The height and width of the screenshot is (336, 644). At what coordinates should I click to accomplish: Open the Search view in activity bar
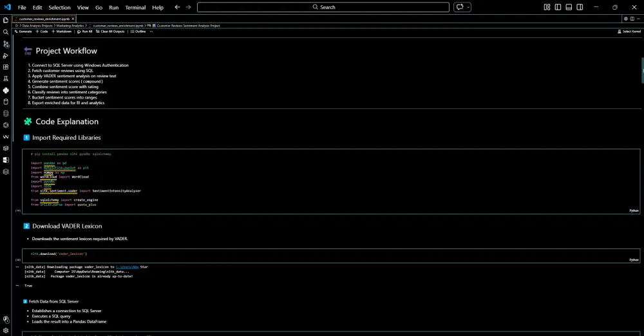(6, 32)
